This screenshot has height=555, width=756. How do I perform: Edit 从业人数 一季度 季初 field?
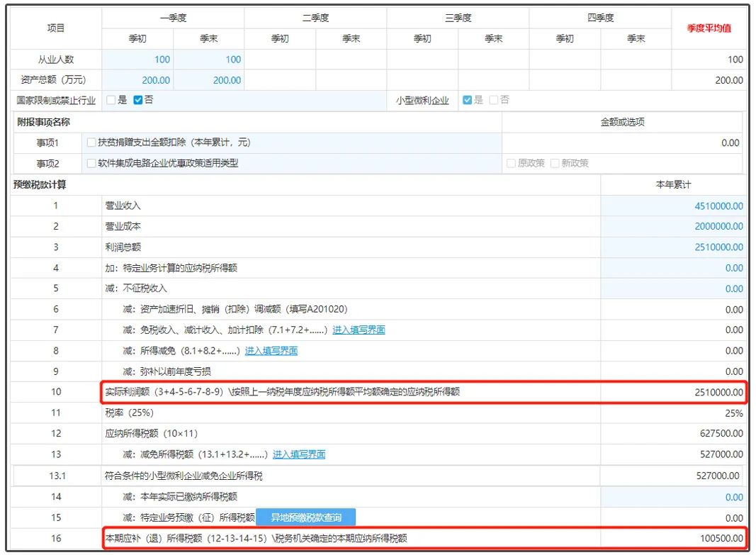click(x=137, y=60)
